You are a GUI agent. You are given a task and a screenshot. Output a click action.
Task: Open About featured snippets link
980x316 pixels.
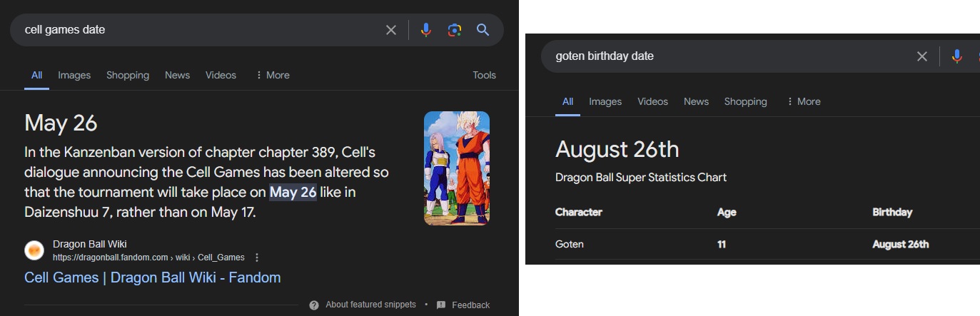pos(370,305)
